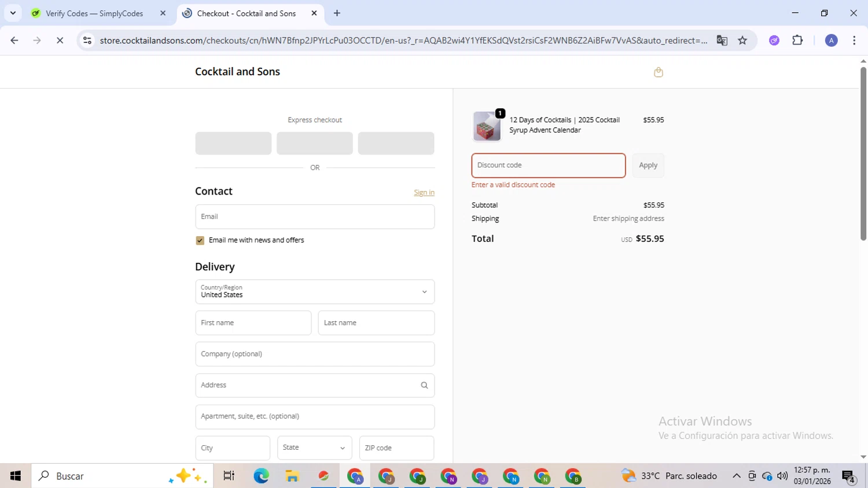Click the Total amount $55.95
Image resolution: width=868 pixels, height=488 pixels.
pos(650,239)
